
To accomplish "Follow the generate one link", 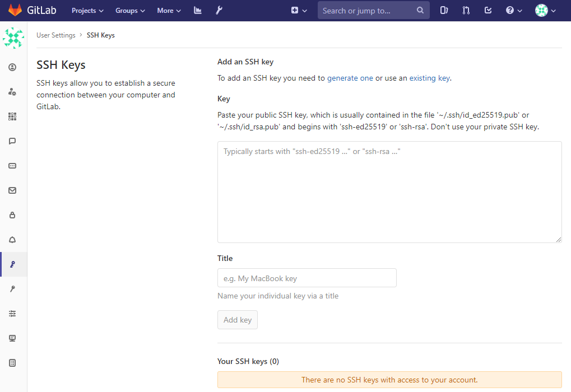I will tap(350, 78).
